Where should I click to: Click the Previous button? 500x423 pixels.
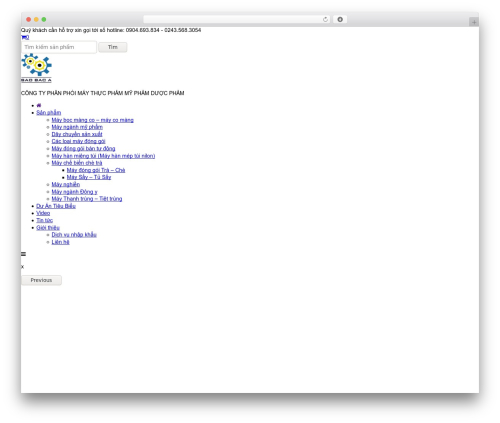pyautogui.click(x=41, y=280)
